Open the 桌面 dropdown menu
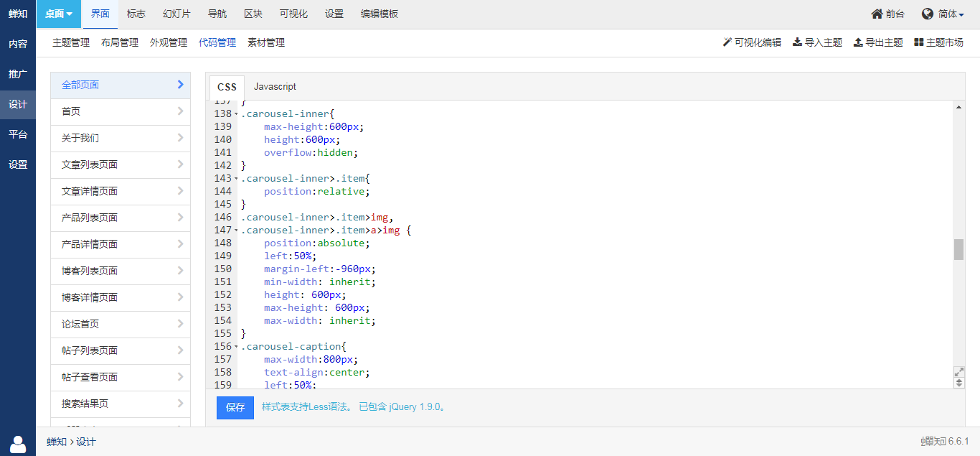Screen dimensions: 980x456 coord(59,14)
